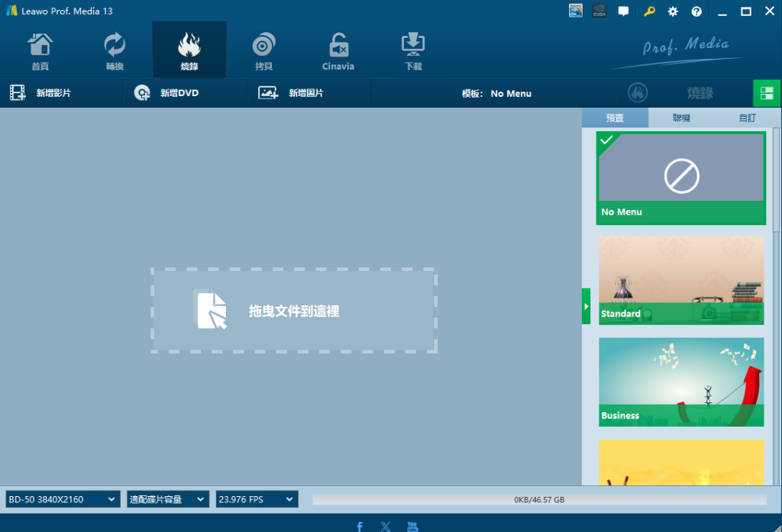Open the Facebook link icon

click(360, 527)
